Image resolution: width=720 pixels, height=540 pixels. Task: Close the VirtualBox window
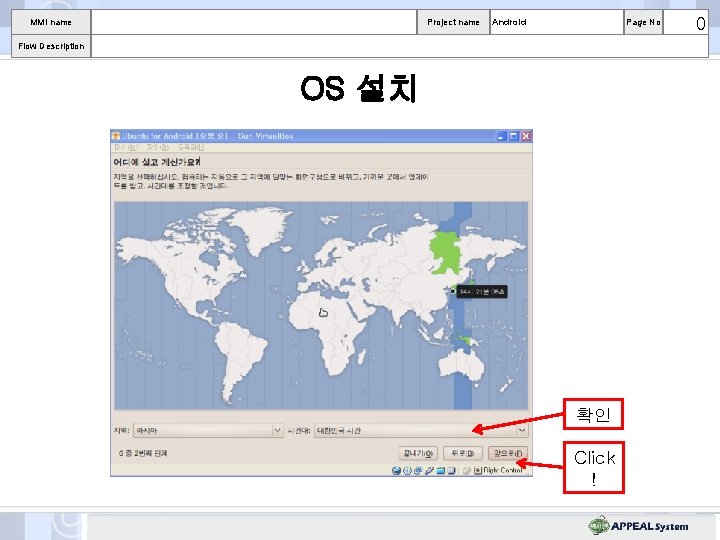[x=526, y=136]
